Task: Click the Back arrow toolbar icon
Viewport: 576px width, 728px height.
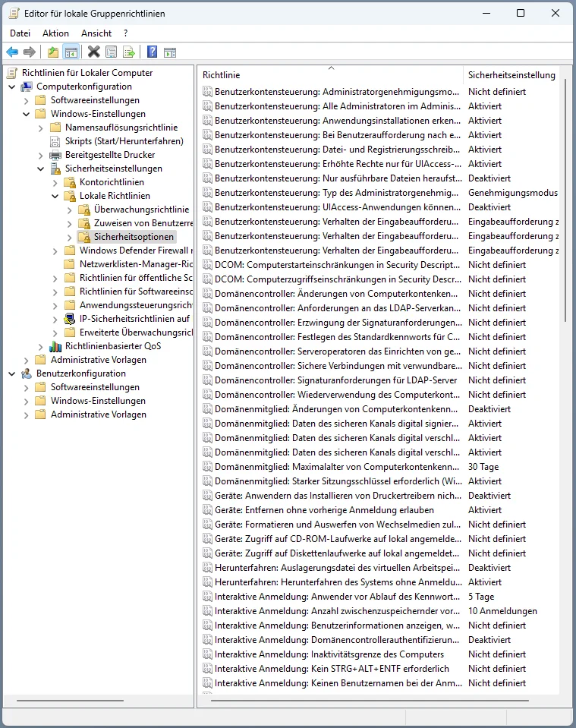Action: (x=12, y=52)
